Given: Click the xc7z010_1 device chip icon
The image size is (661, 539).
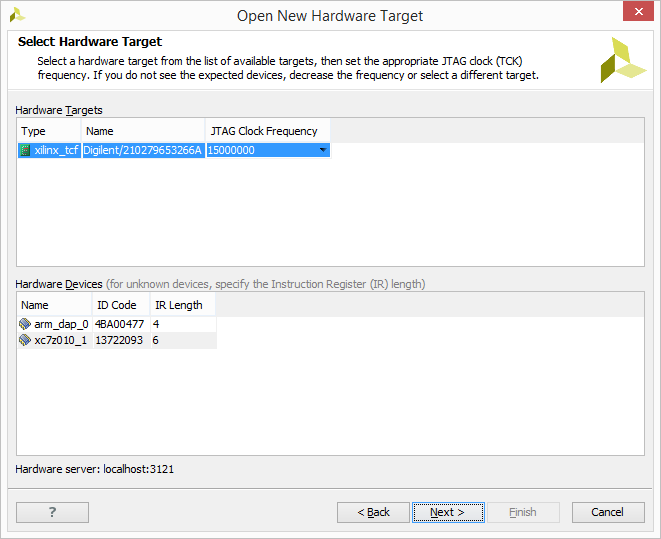Looking at the screenshot, I should [x=25, y=340].
